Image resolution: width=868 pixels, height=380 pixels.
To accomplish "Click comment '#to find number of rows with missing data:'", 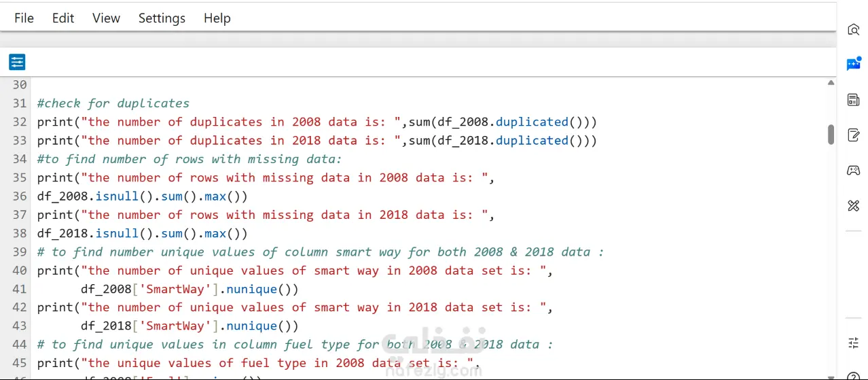I will [x=189, y=159].
